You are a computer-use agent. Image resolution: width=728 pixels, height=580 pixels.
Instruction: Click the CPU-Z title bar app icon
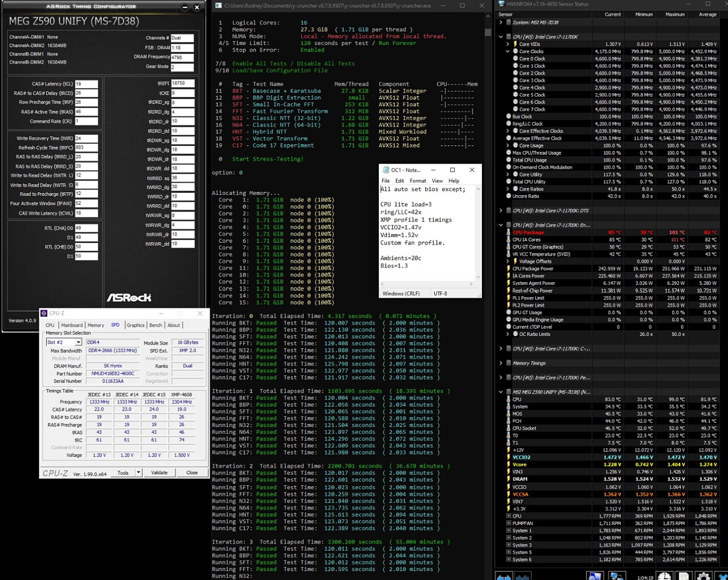point(44,313)
